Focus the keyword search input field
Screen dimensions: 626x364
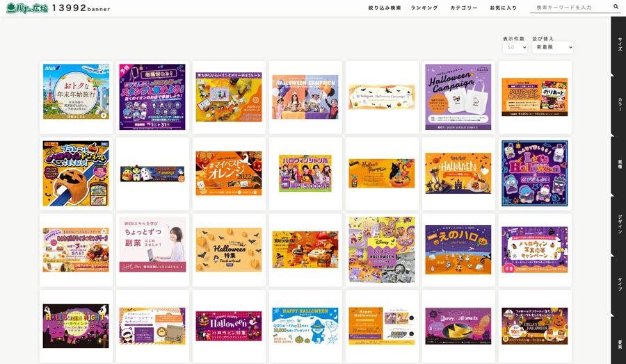pos(571,7)
